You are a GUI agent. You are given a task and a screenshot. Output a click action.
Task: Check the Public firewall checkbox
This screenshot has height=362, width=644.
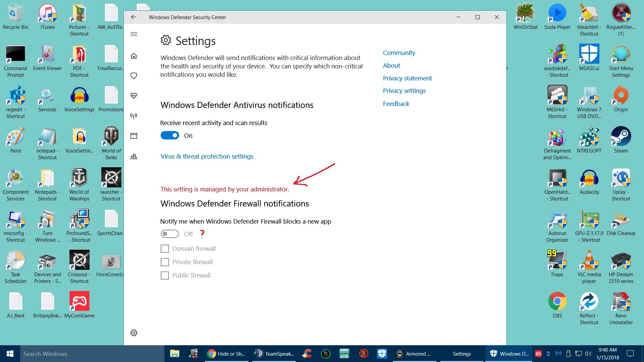click(165, 276)
